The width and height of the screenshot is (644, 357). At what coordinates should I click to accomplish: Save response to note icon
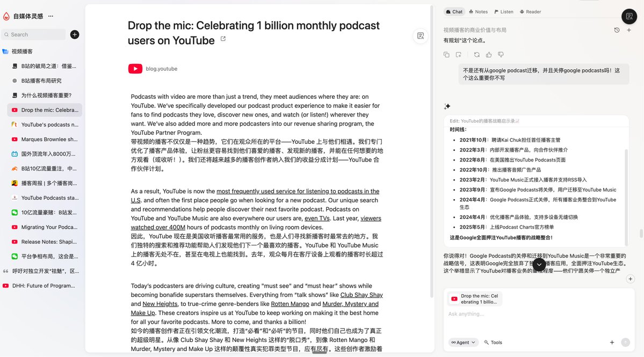point(459,55)
